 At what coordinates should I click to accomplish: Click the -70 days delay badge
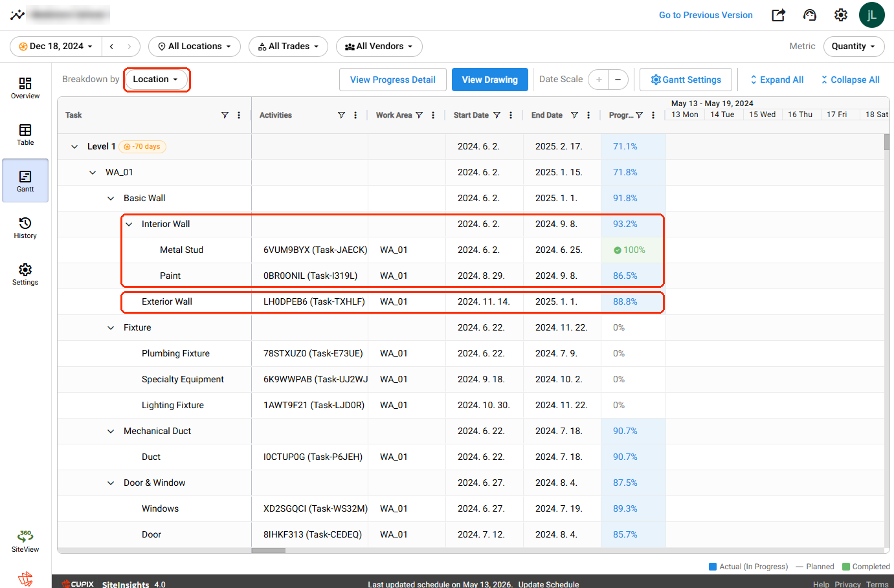click(x=142, y=147)
